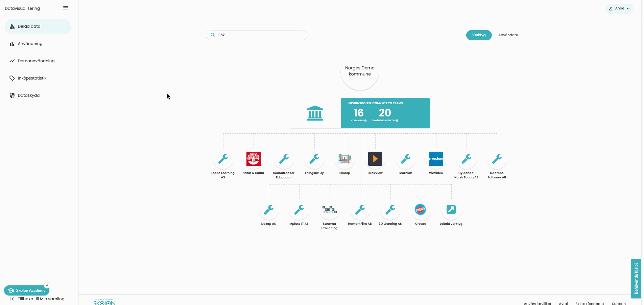The width and height of the screenshot is (644, 305).
Task: Select the ClickView play icon
Action: click(375, 159)
